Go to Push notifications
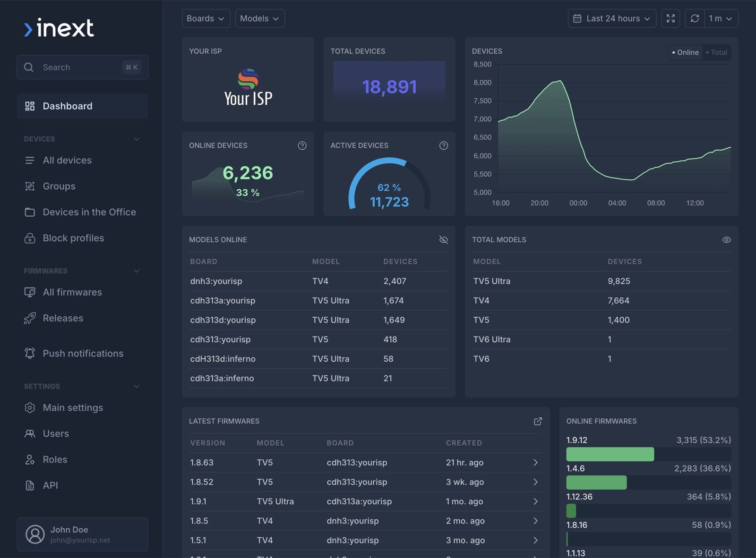The height and width of the screenshot is (558, 756). pyautogui.click(x=83, y=353)
